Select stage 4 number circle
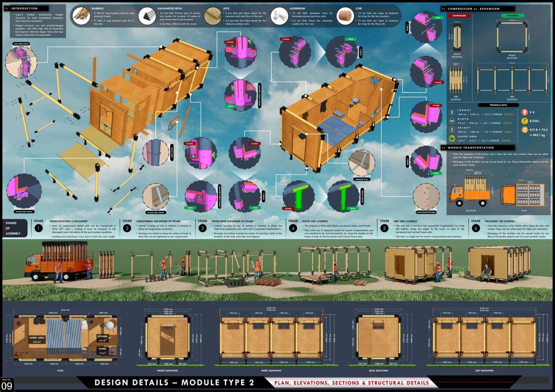The image size is (555, 392). tap(293, 228)
